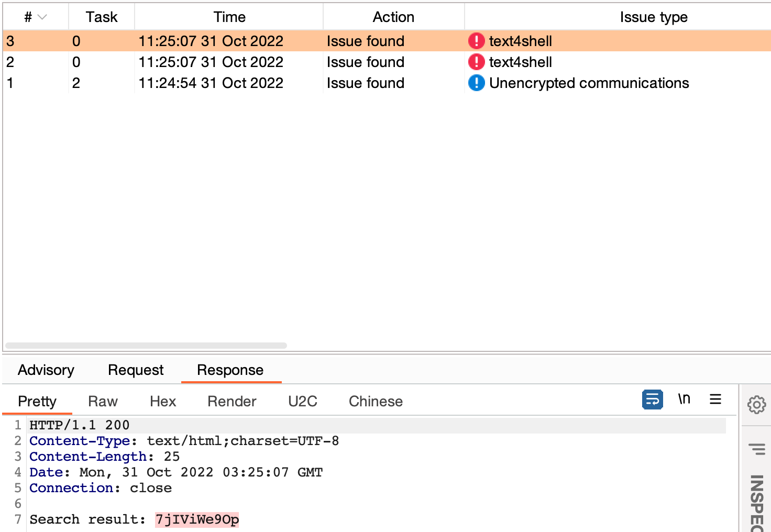This screenshot has width=771, height=532.
Task: Select Unencrypted communications issue row
Action: [x=387, y=83]
